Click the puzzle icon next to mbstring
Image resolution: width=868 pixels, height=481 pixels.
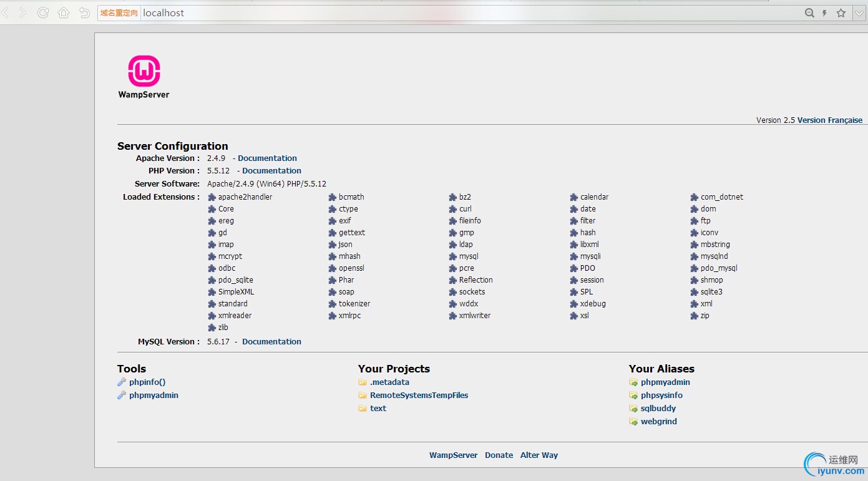[695, 245]
